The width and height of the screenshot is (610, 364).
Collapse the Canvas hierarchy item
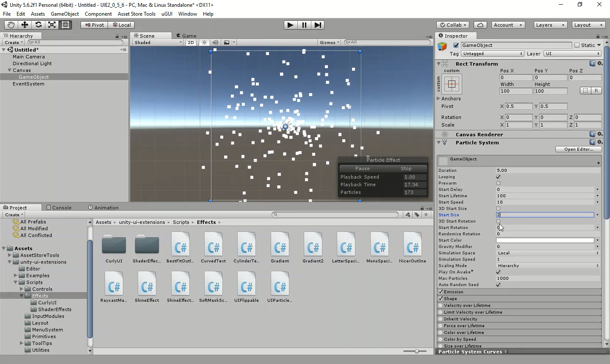(x=9, y=70)
